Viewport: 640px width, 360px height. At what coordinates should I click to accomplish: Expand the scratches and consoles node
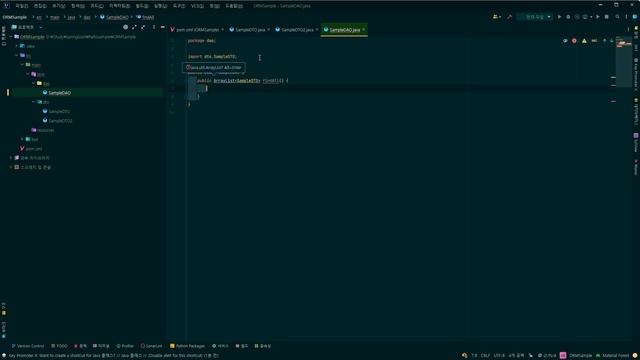11,167
